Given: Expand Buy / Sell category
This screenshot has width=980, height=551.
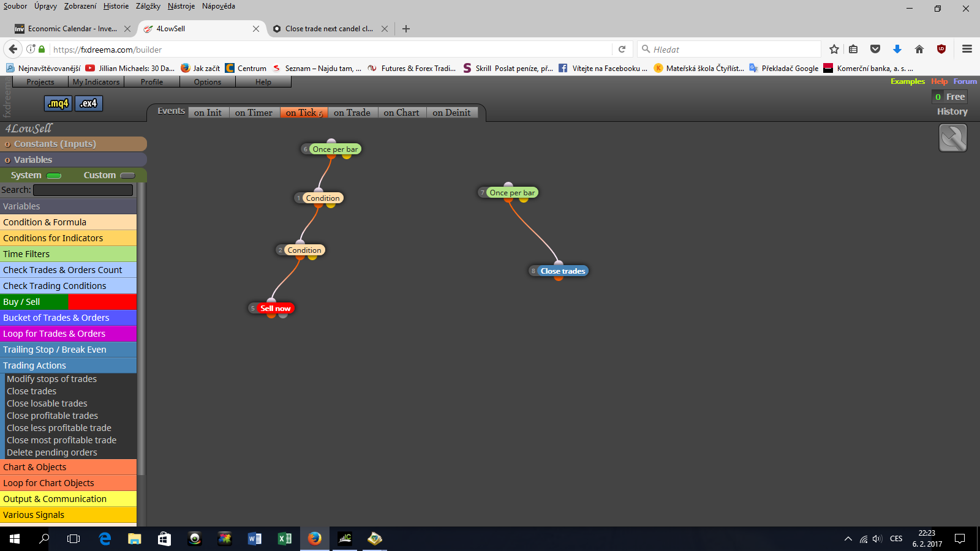Looking at the screenshot, I should click(x=68, y=302).
